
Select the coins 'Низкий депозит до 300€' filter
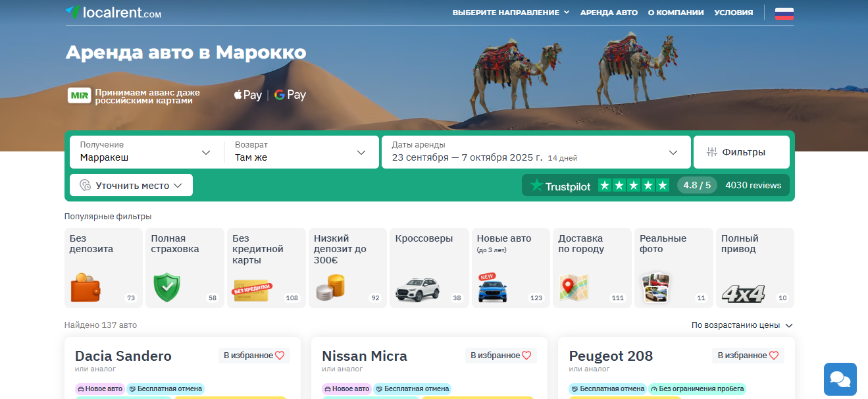347,268
